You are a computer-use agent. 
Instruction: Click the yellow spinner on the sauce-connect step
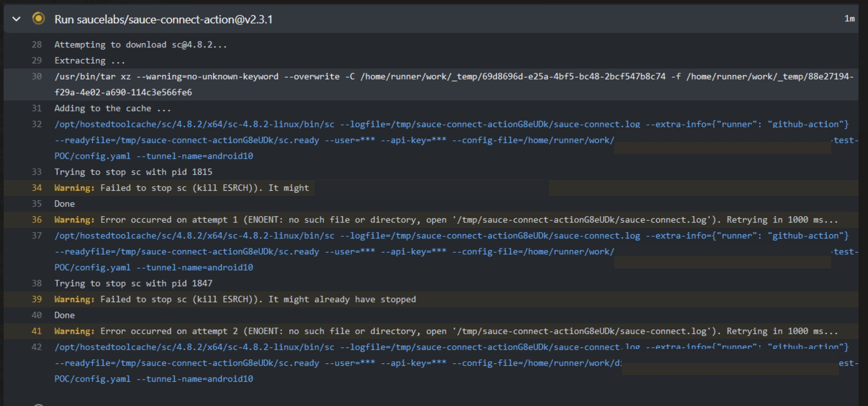click(x=38, y=19)
